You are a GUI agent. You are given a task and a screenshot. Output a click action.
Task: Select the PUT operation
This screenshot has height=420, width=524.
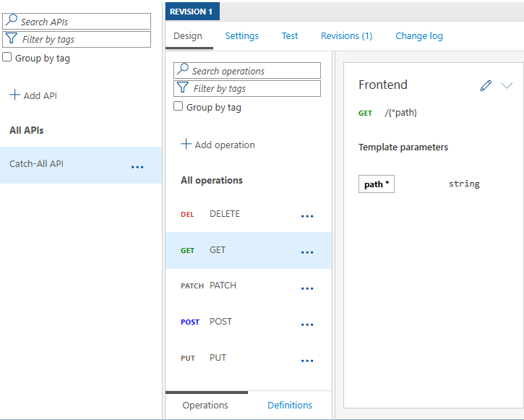click(249, 359)
